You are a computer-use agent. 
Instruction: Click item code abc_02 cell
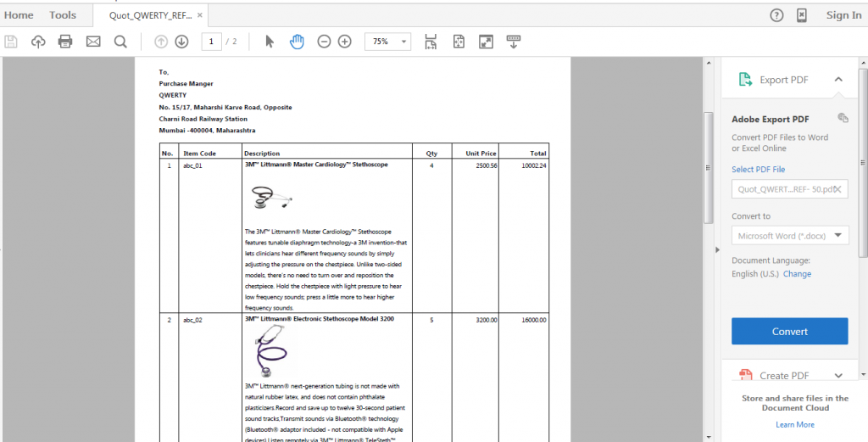(x=192, y=320)
